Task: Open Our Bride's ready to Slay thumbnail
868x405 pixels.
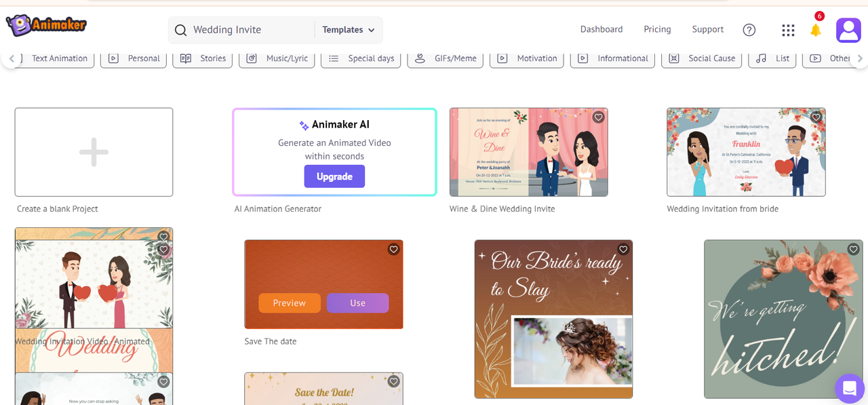Action: [553, 319]
